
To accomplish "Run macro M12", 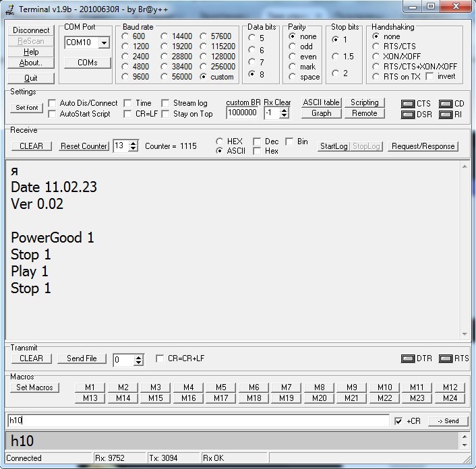I will point(450,387).
